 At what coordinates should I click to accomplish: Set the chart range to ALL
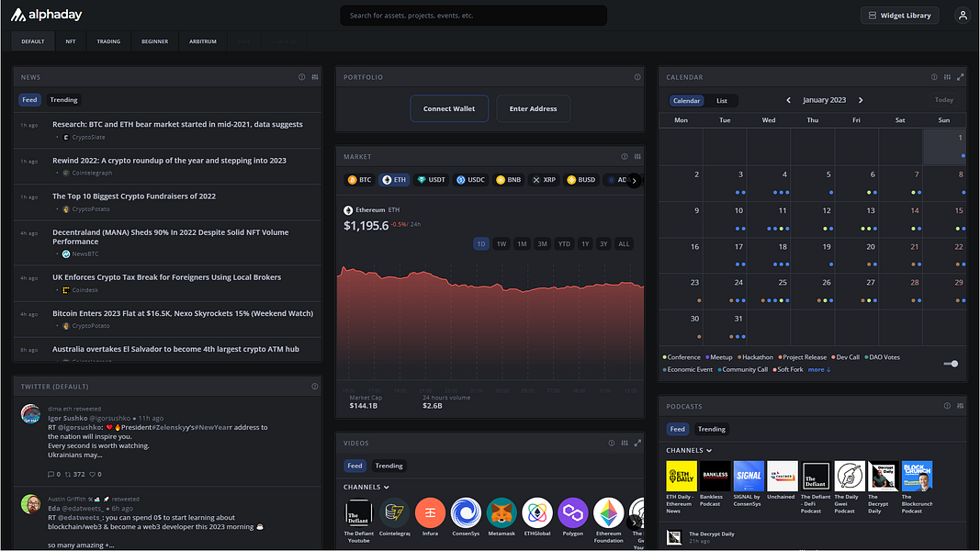624,244
